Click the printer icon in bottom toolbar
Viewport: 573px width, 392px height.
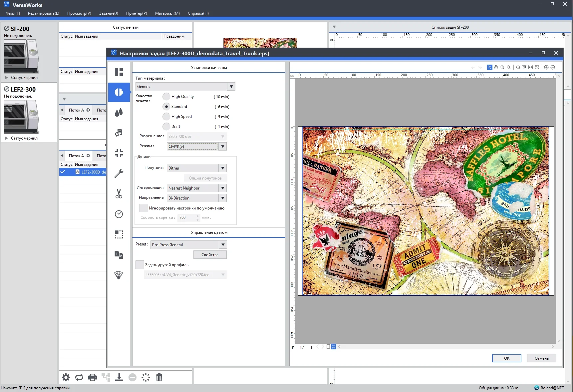tap(93, 377)
